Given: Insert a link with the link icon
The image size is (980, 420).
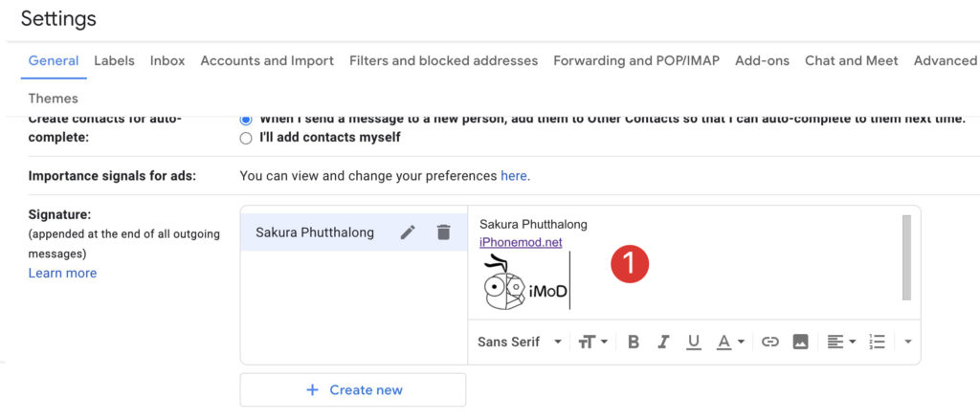Looking at the screenshot, I should (769, 342).
